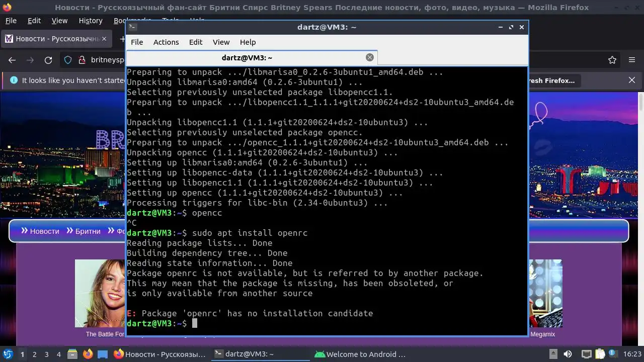The height and width of the screenshot is (362, 644).
Task: Click The Battle For caption link
Action: pyautogui.click(x=105, y=334)
